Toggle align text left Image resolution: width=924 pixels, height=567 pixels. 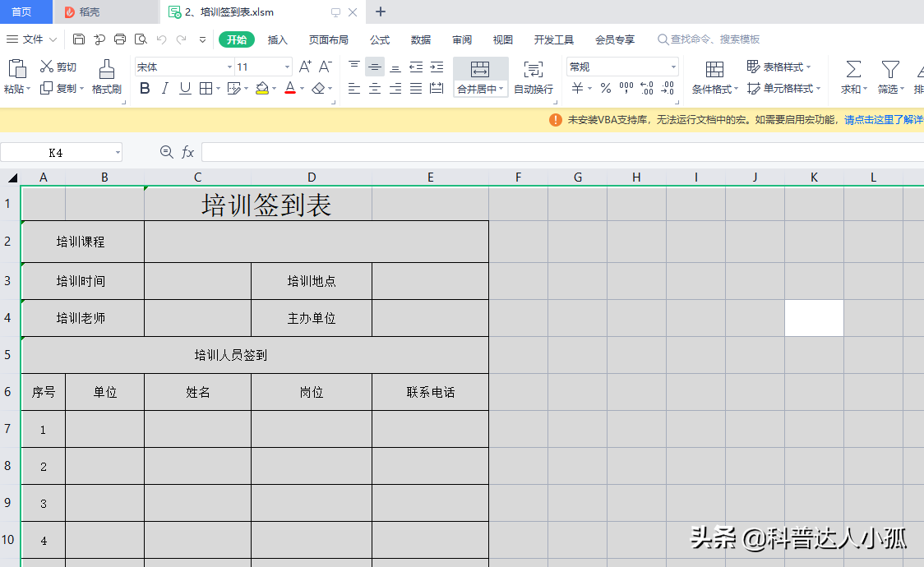tap(354, 88)
